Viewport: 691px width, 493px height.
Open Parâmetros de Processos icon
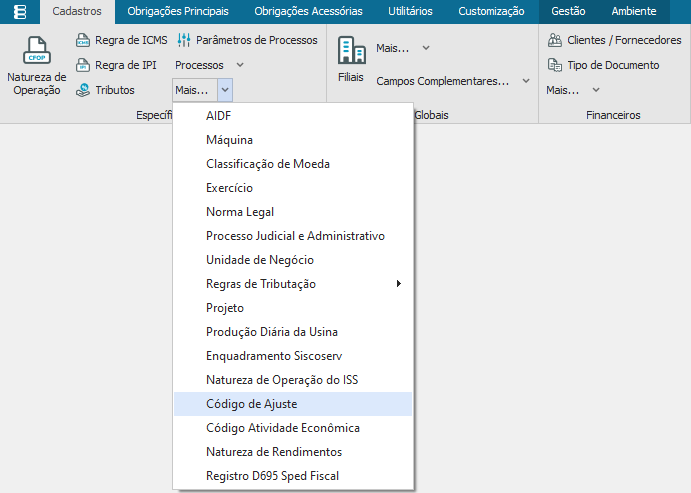tap(184, 41)
